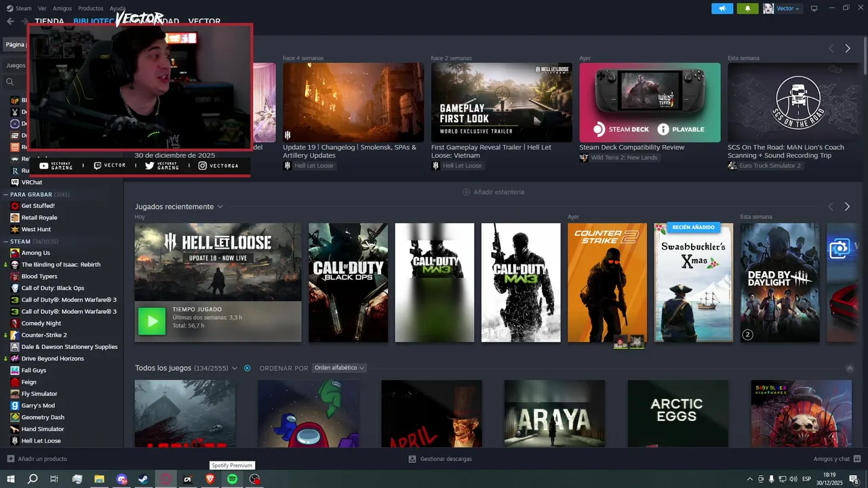Click the library search magnifier icon
868x488 pixels.
10,81
